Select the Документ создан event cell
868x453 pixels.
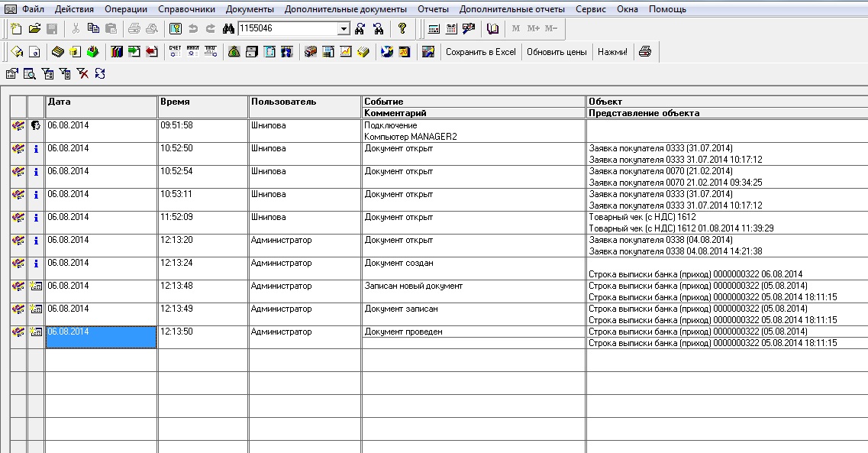[x=474, y=263]
